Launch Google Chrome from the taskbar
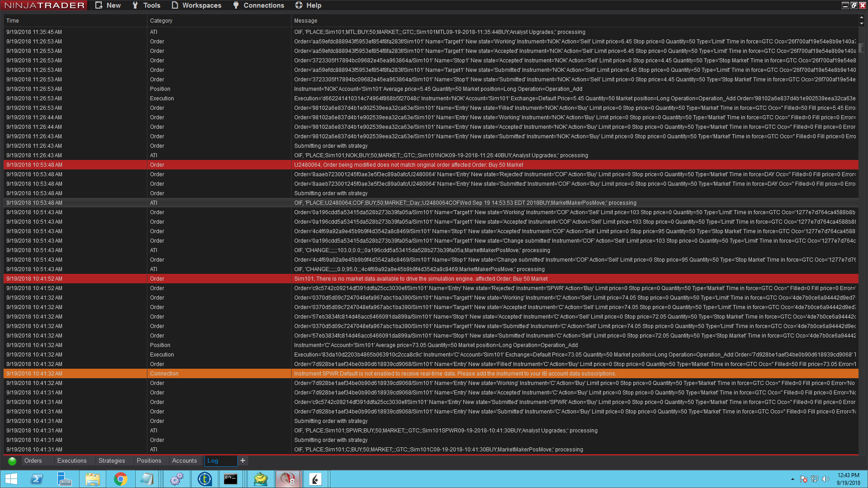The height and width of the screenshot is (488, 868). pos(120,479)
